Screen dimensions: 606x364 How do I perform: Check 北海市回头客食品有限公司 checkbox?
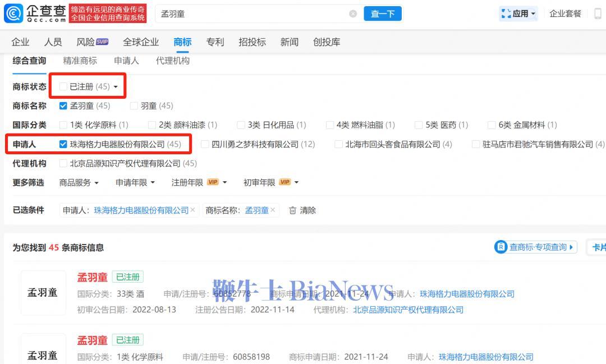(338, 144)
